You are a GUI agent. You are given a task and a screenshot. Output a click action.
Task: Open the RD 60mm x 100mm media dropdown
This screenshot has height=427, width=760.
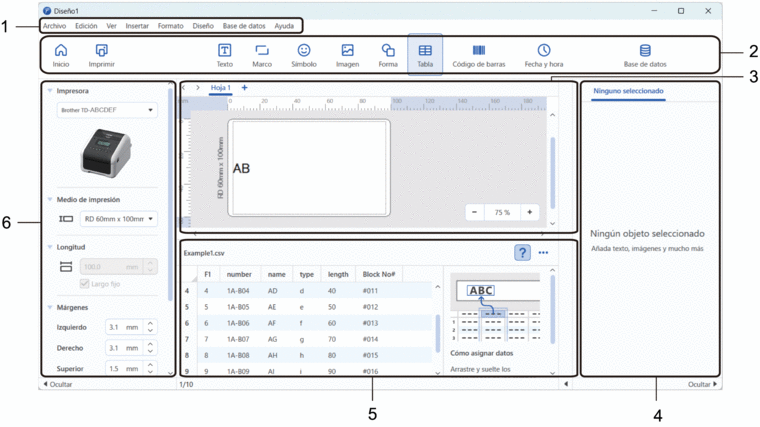pos(119,218)
